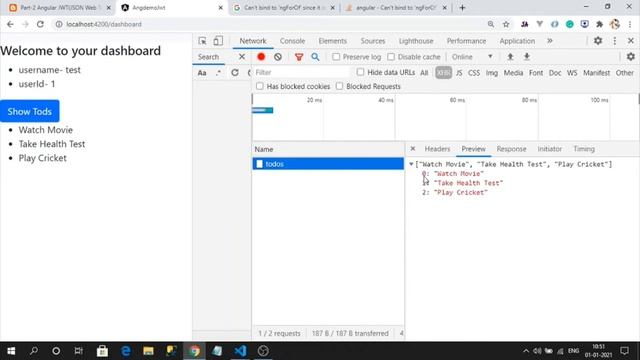The image size is (640, 360).
Task: Open the Application tab
Action: point(517,41)
